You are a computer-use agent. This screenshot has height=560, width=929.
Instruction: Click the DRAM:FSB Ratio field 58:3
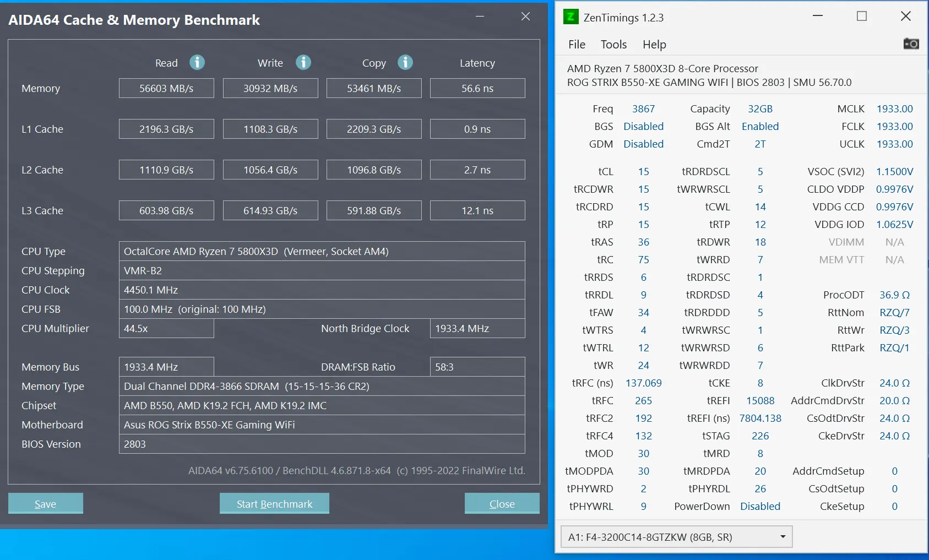[x=477, y=367]
